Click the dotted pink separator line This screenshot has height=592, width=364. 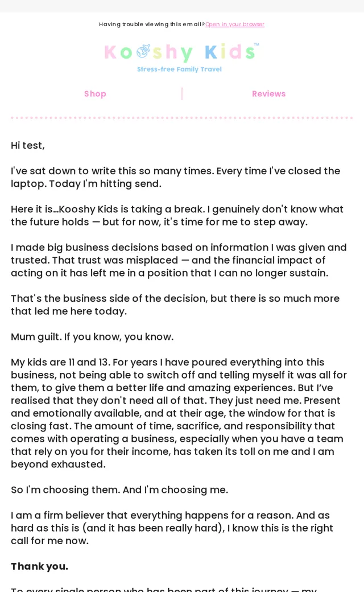[182, 118]
